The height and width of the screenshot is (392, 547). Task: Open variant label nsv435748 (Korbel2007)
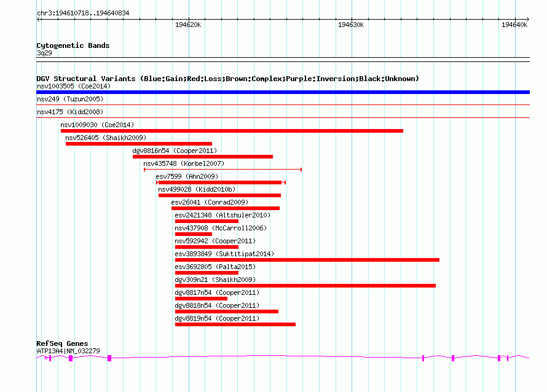click(x=184, y=163)
